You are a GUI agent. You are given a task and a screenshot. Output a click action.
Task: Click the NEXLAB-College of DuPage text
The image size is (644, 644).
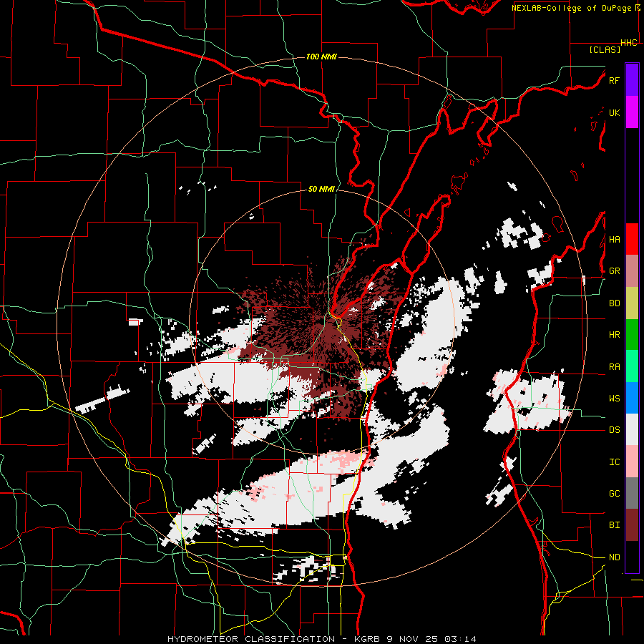tap(572, 8)
